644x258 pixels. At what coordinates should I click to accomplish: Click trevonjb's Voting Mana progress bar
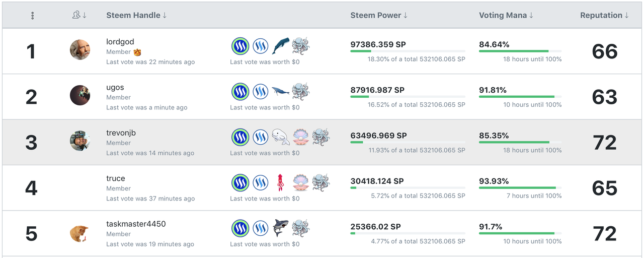(x=520, y=142)
